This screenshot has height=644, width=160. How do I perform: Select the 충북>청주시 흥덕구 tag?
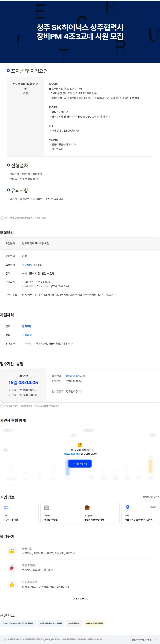[94, 623]
